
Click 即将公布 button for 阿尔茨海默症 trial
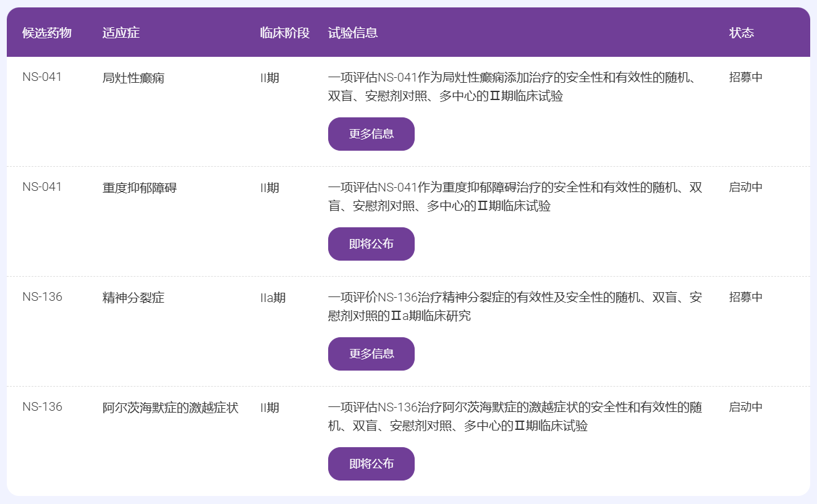pyautogui.click(x=371, y=463)
